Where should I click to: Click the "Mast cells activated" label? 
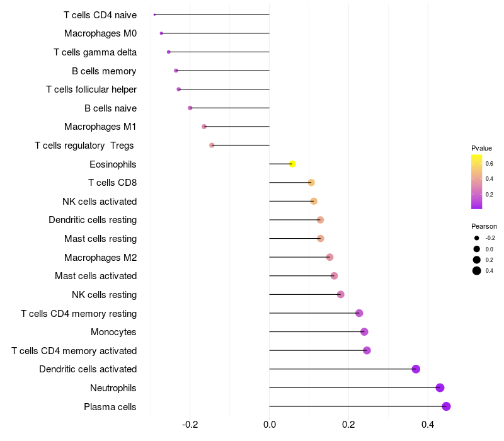[x=96, y=276]
